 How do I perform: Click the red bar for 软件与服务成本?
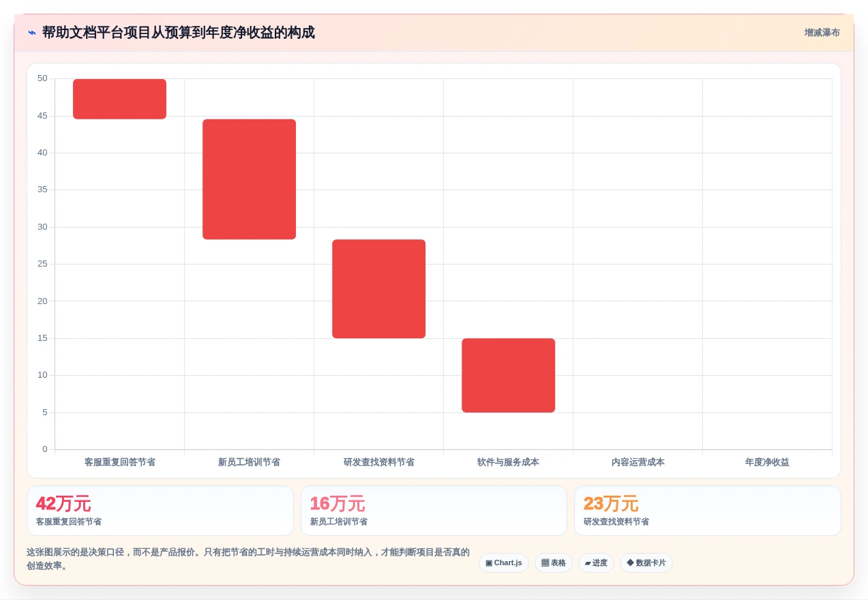[x=509, y=376]
